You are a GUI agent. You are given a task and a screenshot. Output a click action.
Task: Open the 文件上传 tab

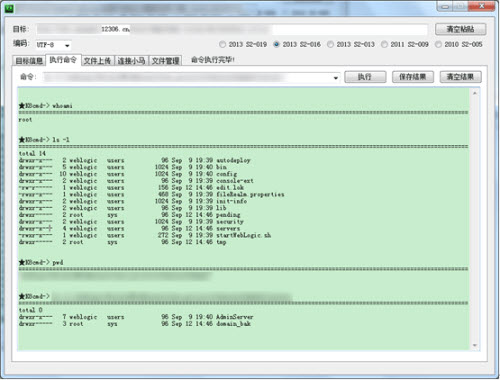pos(97,61)
